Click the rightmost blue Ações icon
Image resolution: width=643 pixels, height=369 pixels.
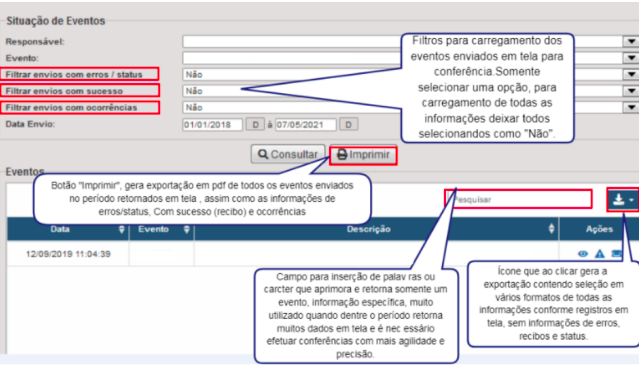pyautogui.click(x=616, y=254)
